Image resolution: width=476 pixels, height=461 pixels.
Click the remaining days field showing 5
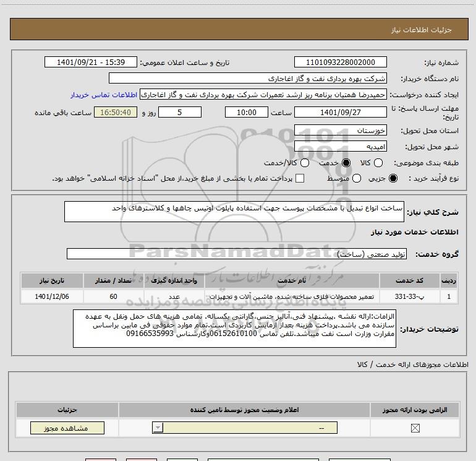pos(180,113)
